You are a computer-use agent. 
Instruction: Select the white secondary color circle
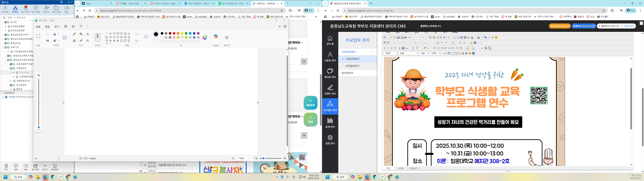point(156,41)
